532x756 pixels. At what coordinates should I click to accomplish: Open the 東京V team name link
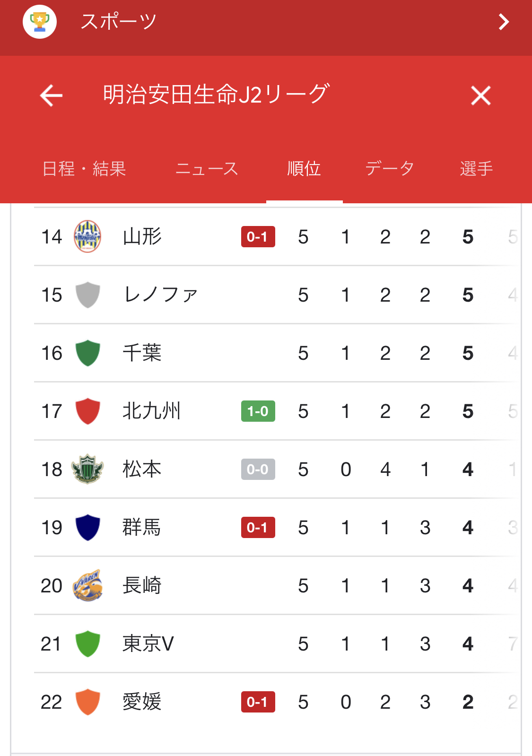[148, 643]
